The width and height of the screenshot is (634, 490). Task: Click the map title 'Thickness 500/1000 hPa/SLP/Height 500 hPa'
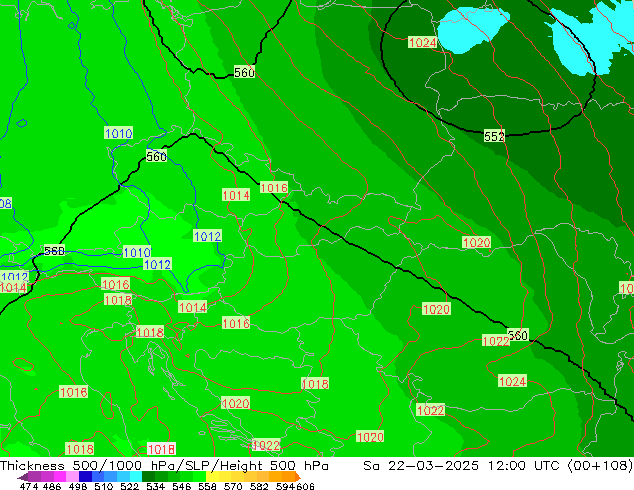tap(164, 466)
